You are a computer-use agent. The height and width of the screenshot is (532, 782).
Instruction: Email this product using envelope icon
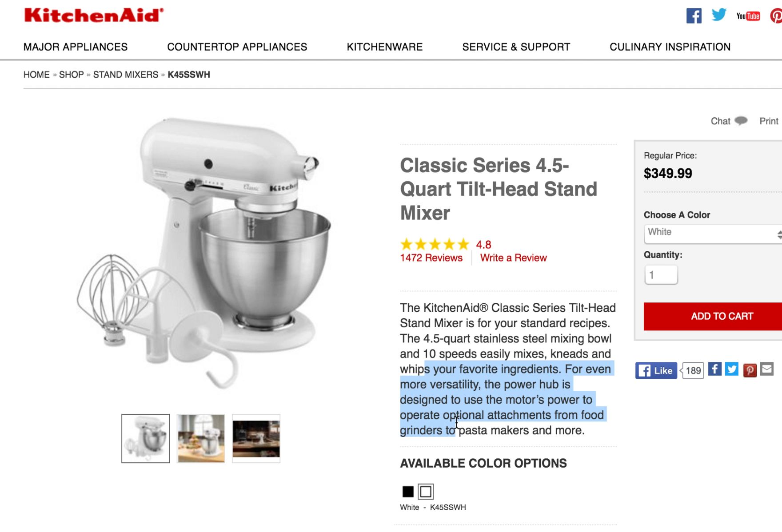767,369
